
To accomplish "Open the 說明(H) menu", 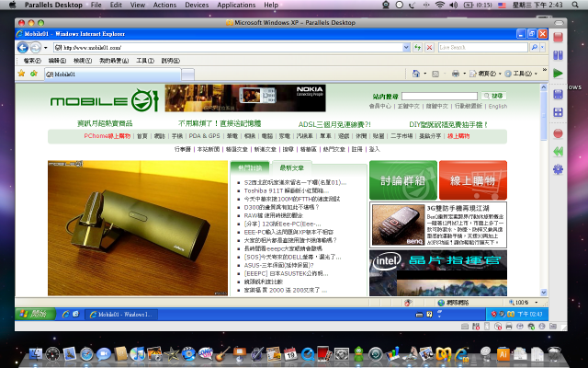I will pos(170,61).
